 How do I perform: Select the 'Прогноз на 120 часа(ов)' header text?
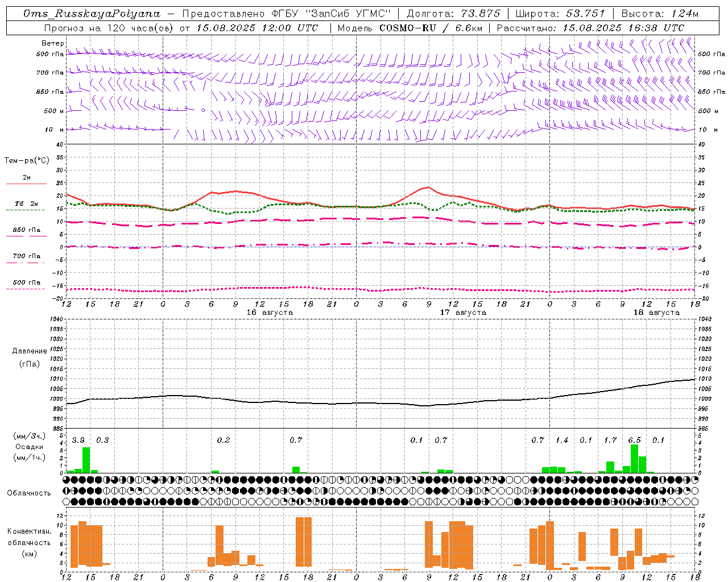click(x=109, y=28)
